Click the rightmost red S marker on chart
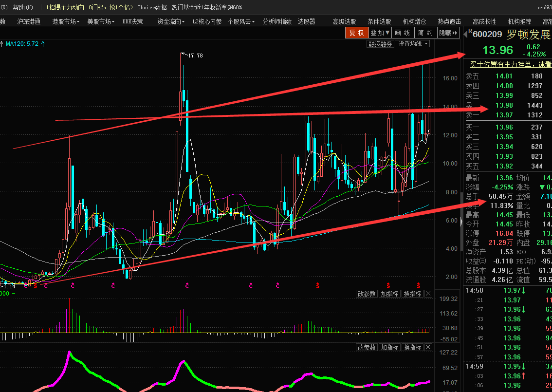The width and height of the screenshot is (552, 392). (x=418, y=284)
